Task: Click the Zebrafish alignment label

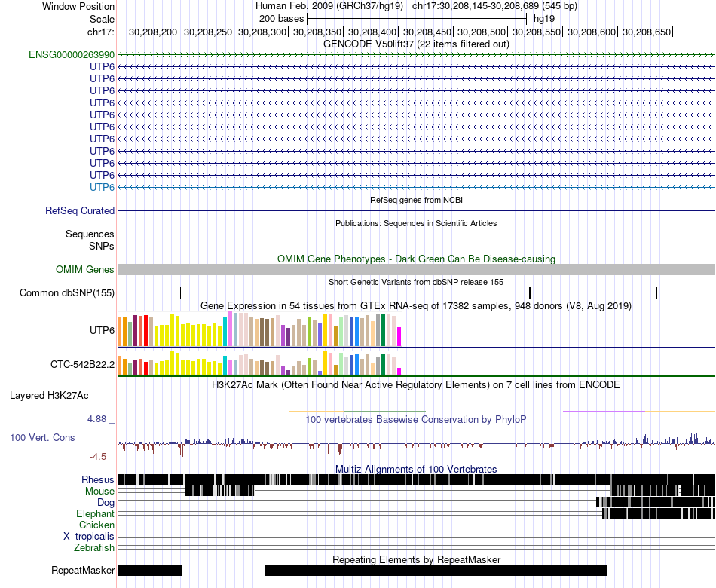Action: click(x=94, y=547)
